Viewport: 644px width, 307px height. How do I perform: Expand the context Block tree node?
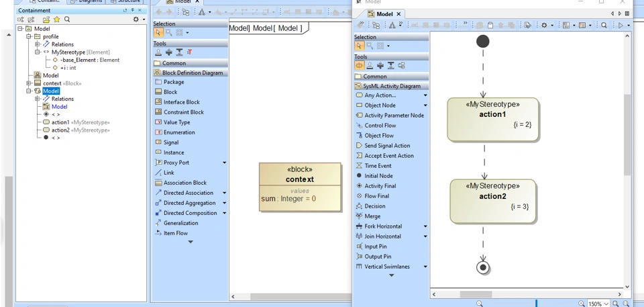point(29,83)
